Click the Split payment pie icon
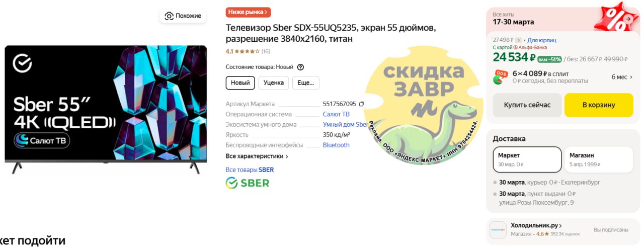Screen dimensions: 644x248 coord(500,77)
